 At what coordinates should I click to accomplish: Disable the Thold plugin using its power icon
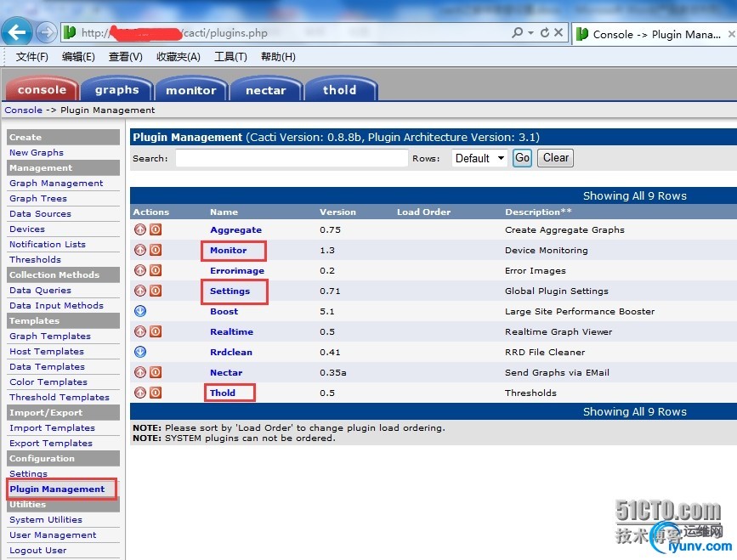pos(156,393)
